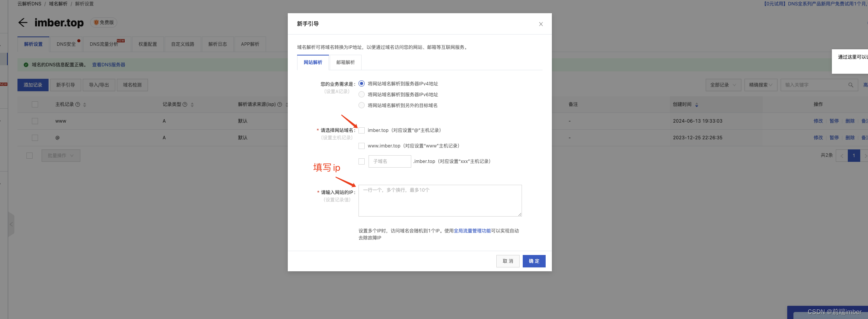Click the help icon beside 主机记录

pos(78,104)
